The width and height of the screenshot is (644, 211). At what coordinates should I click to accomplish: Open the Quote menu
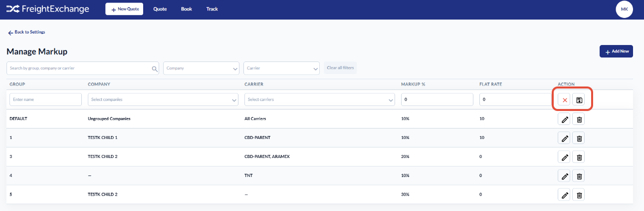click(x=160, y=9)
